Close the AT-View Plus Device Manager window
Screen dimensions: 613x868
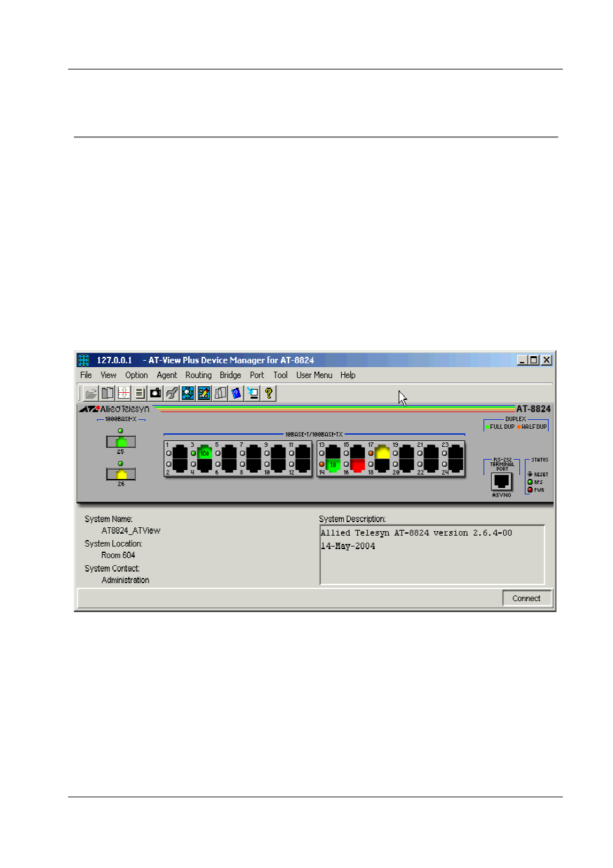tap(546, 360)
